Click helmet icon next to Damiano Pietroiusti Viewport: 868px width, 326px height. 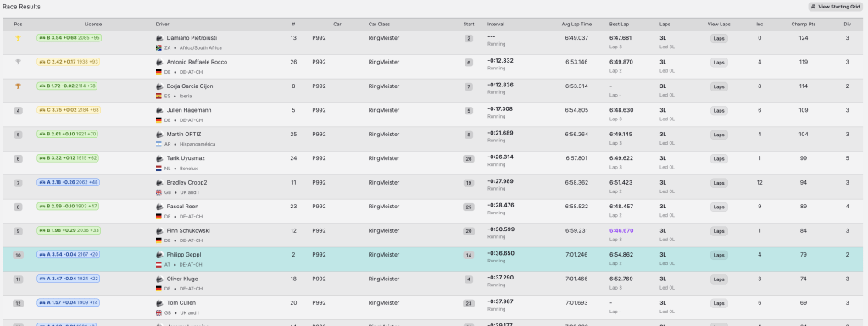click(x=159, y=38)
